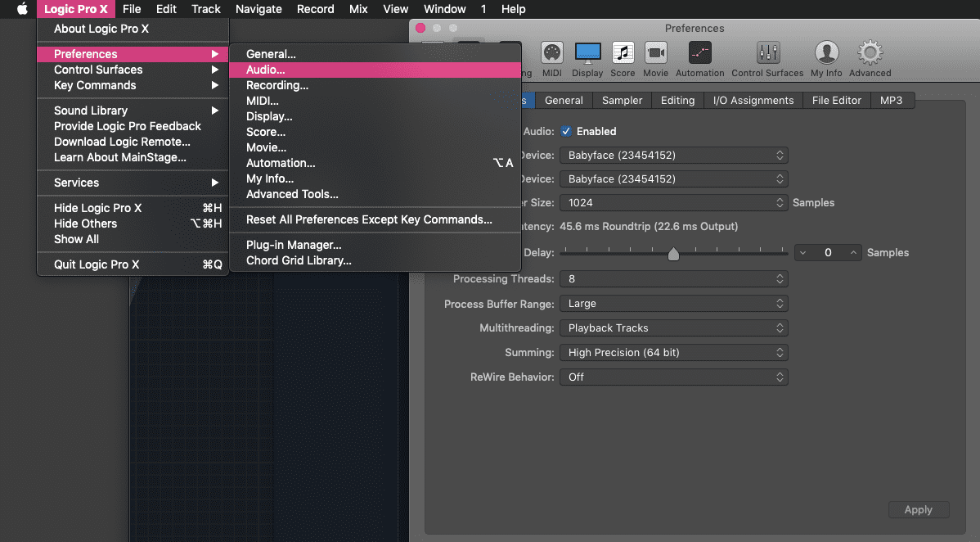Open the first Babyface device dropdown

(674, 156)
